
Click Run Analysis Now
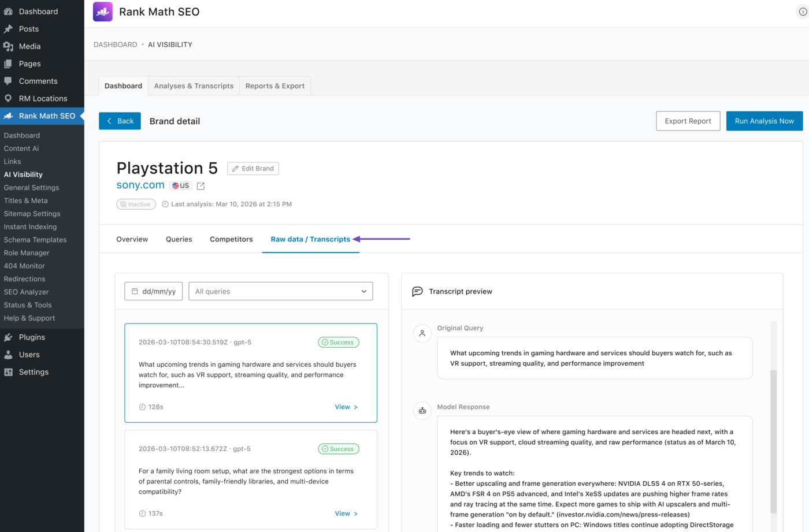point(765,121)
